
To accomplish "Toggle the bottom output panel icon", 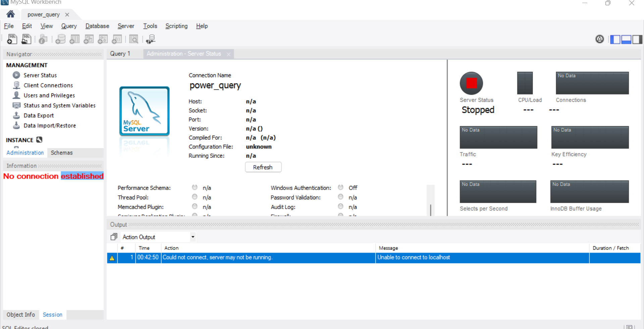I will coord(626,40).
